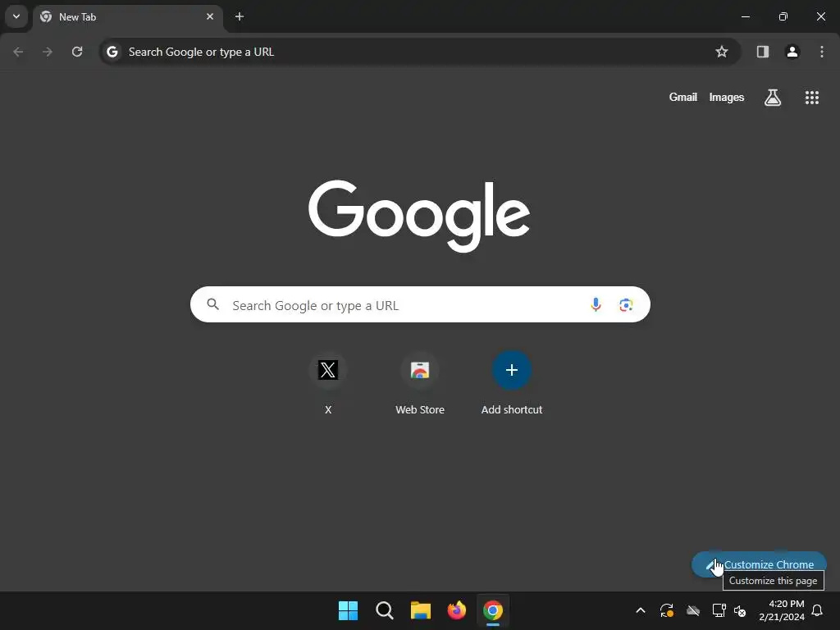Open File Explorer from the taskbar
This screenshot has height=630, width=840.
421,610
